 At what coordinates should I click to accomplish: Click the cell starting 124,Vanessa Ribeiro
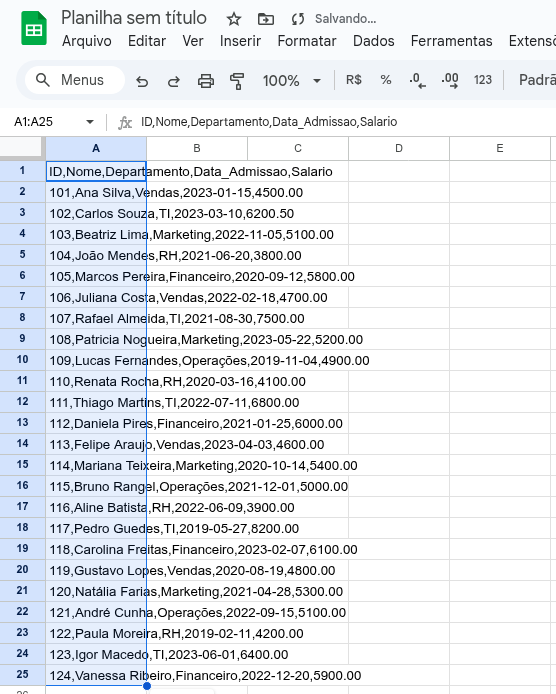click(x=96, y=675)
